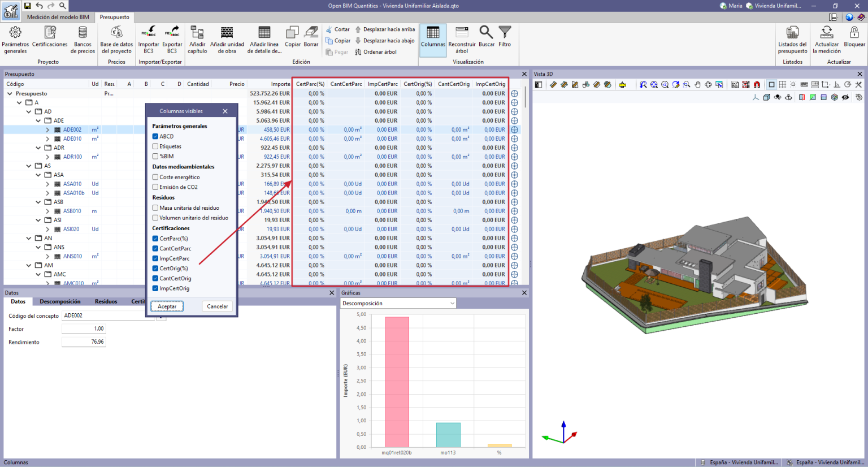This screenshot has height=467, width=868.
Task: Open the Descomposición data tab
Action: coord(60,301)
